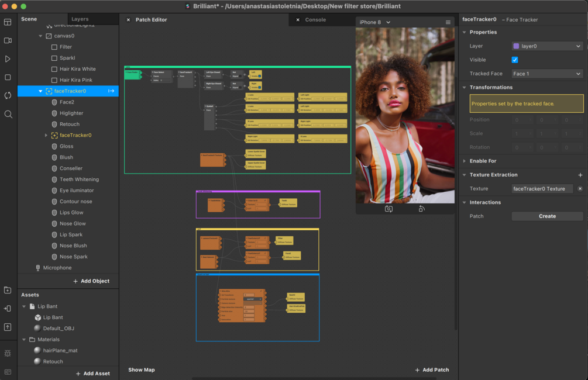The width and height of the screenshot is (588, 380).
Task: Select the Conseller scene item
Action: click(71, 168)
